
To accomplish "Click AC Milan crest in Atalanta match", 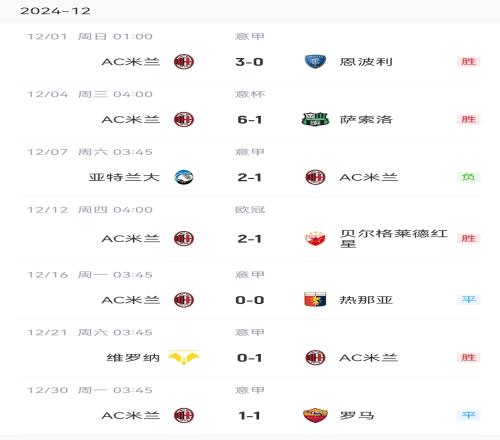I will click(315, 177).
